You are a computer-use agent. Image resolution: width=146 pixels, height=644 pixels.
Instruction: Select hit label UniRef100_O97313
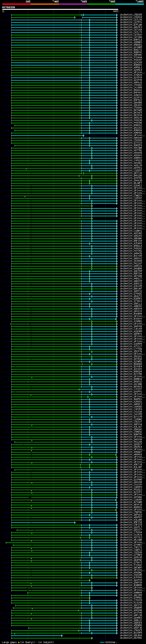pyautogui.click(x=131, y=537)
